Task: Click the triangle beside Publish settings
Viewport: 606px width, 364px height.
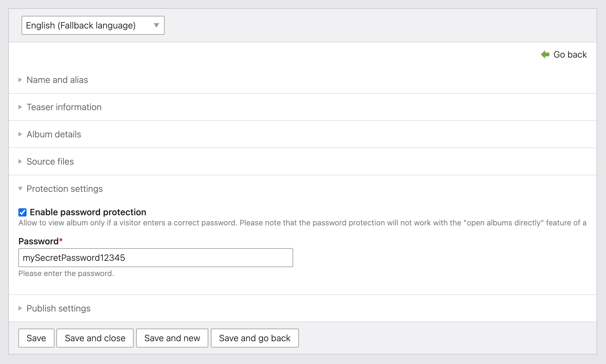Action: (x=20, y=308)
